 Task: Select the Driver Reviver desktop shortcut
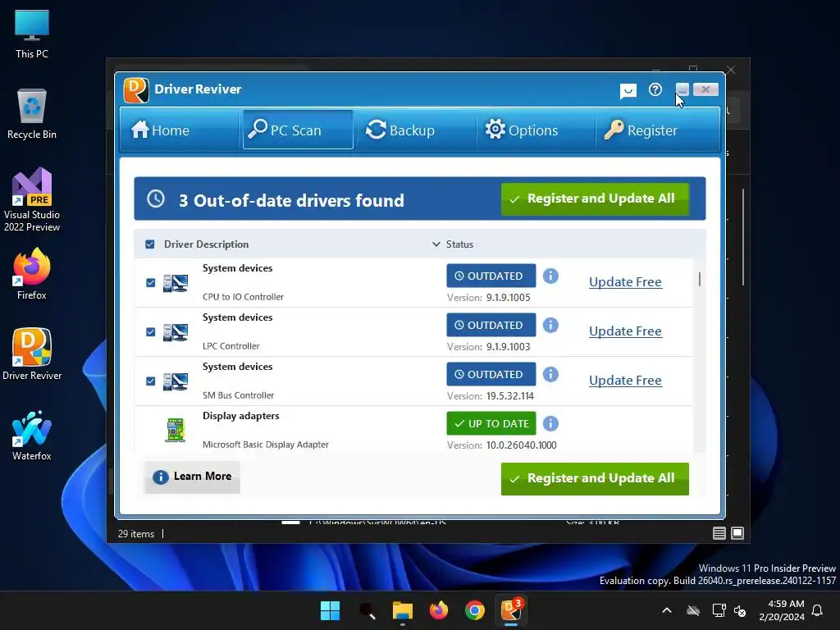(x=32, y=354)
